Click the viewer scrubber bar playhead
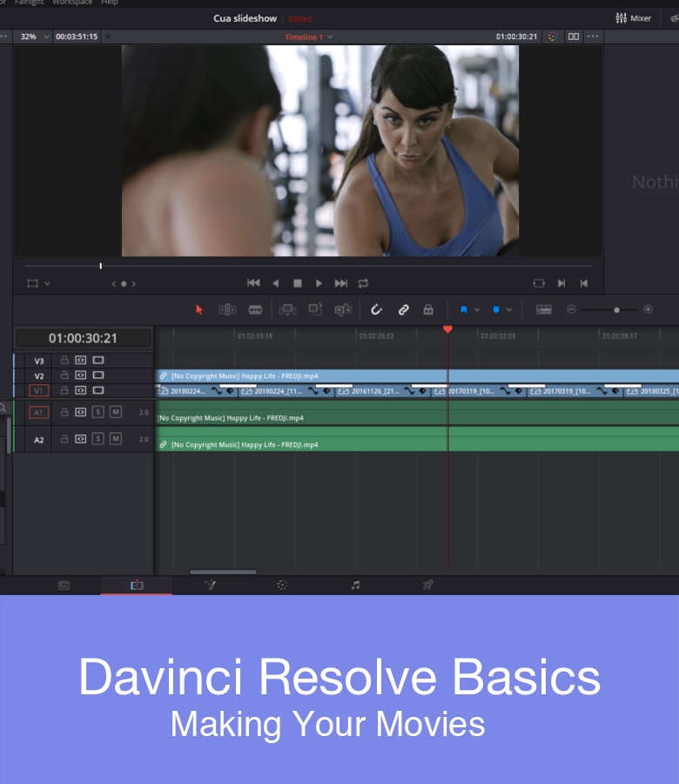 100,266
